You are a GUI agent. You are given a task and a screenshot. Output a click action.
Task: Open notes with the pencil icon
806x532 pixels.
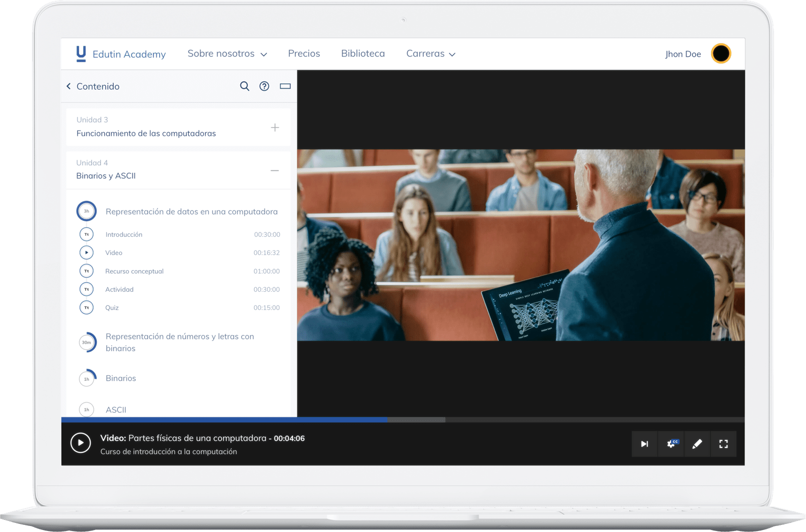click(697, 444)
